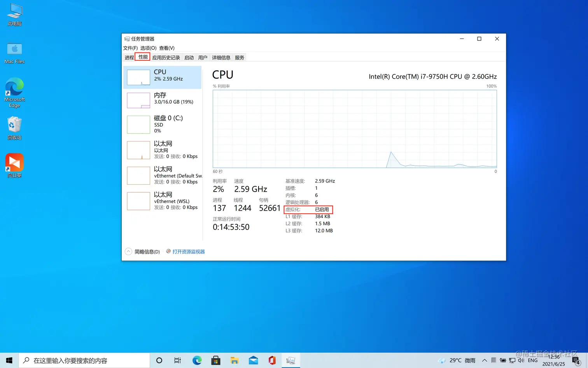Click the Task Manager title bar icon
The height and width of the screenshot is (368, 588).
[127, 39]
